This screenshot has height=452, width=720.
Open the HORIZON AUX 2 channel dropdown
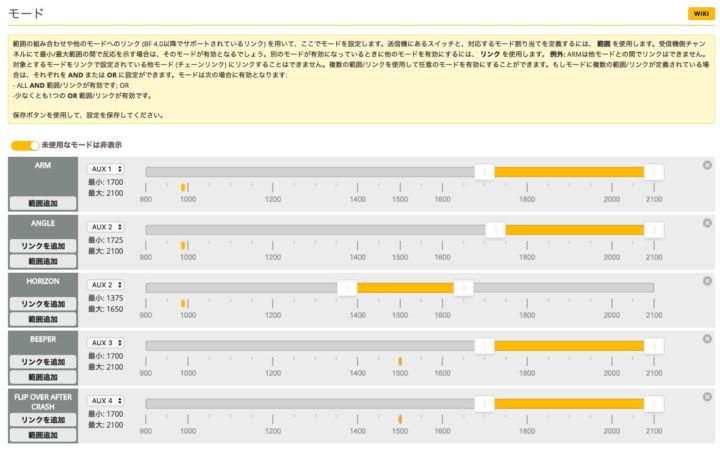click(x=105, y=285)
